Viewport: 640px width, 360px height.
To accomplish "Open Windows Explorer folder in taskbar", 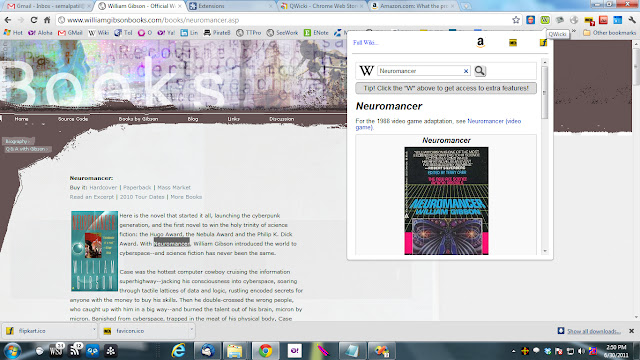I will [x=235, y=351].
